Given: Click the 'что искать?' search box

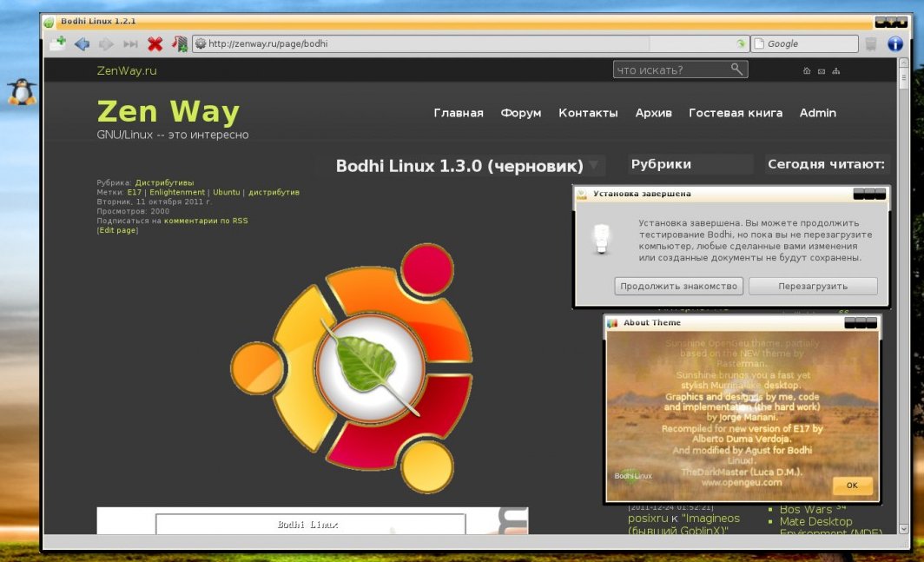Looking at the screenshot, I should tap(680, 69).
